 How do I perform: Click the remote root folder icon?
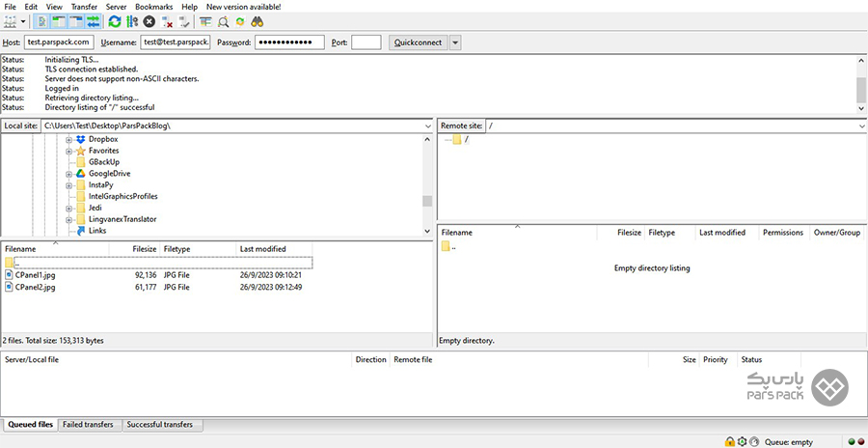(x=457, y=140)
